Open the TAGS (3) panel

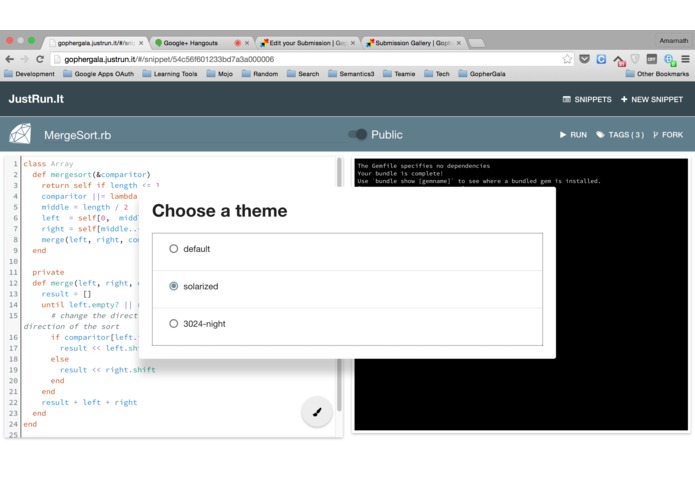tap(620, 135)
